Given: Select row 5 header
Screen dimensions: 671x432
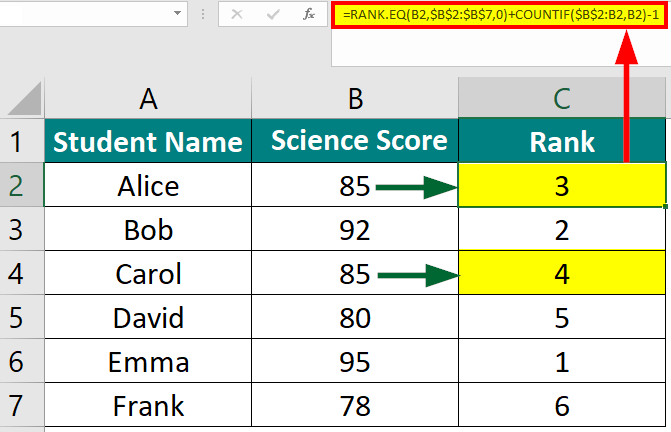Looking at the screenshot, I should [x=22, y=317].
